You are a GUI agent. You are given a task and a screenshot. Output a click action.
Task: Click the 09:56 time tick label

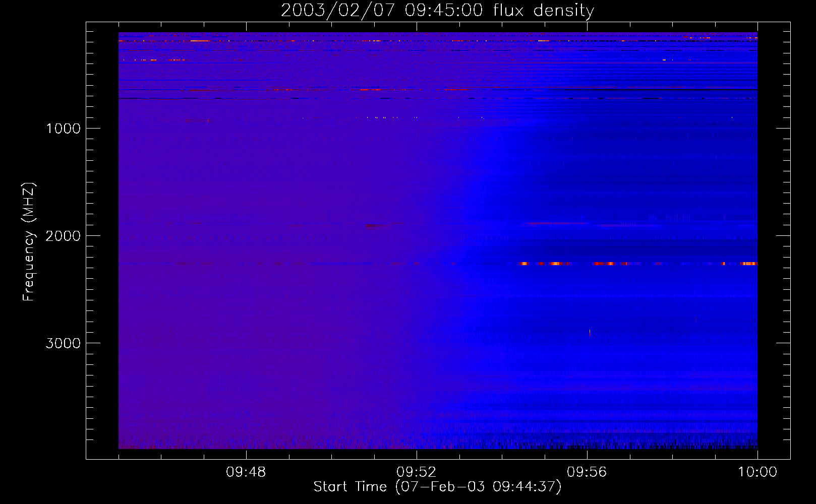pyautogui.click(x=587, y=472)
